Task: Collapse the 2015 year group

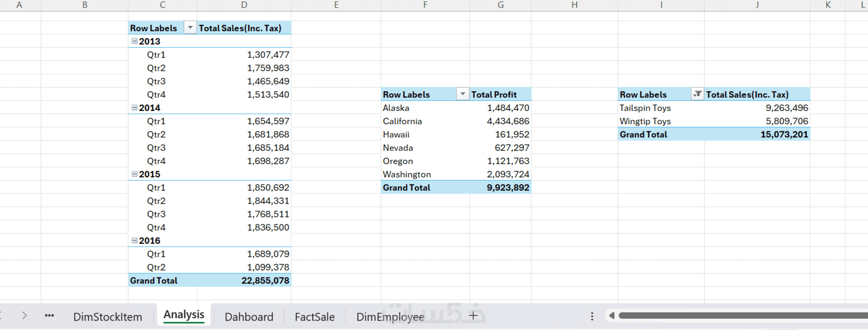Action: click(134, 174)
